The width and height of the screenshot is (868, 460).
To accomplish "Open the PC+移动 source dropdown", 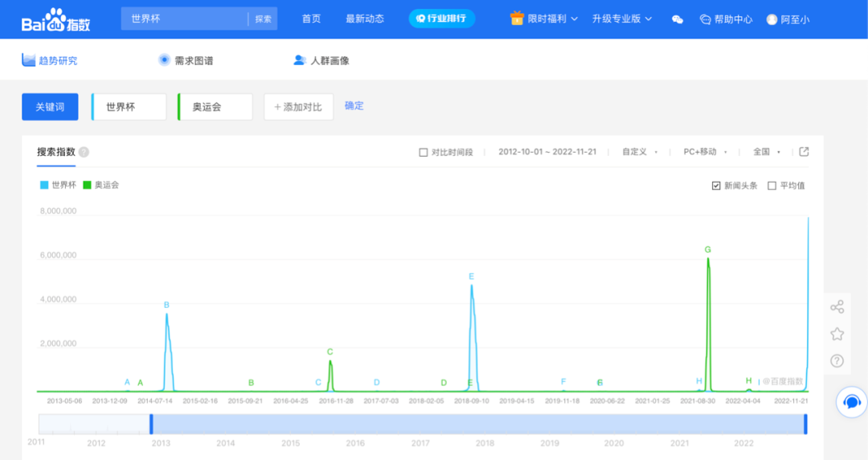I will (x=705, y=152).
